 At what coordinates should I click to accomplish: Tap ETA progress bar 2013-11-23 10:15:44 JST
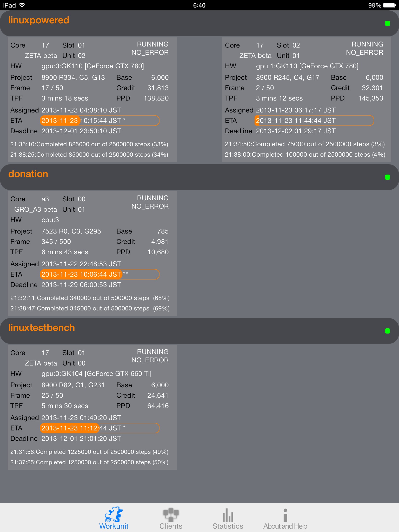click(100, 121)
